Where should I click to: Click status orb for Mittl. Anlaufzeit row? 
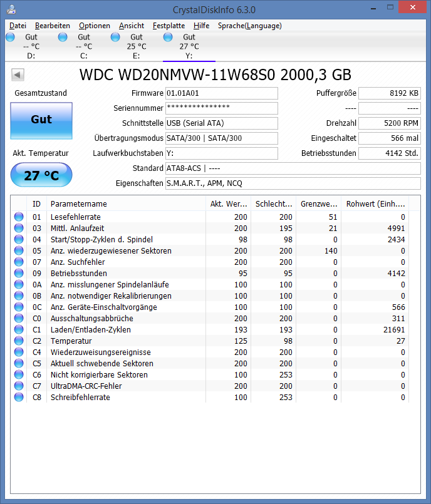(x=19, y=228)
